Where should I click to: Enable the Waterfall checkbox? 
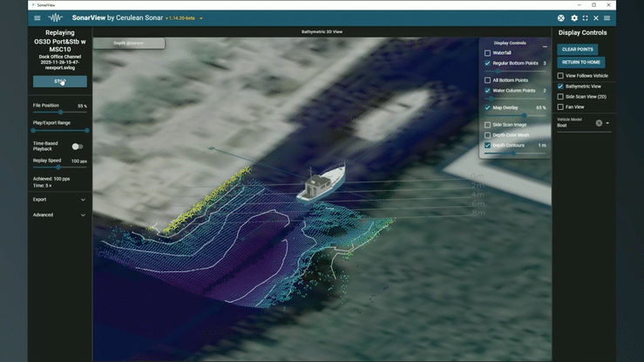488,53
